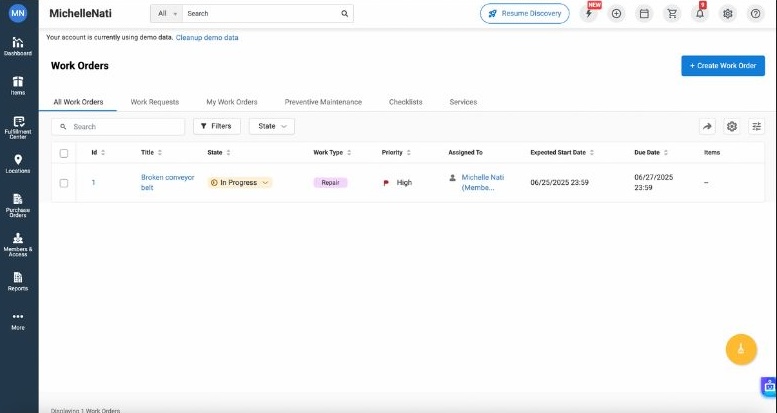Viewport: 777px width, 413px height.
Task: Open the Checklists tab
Action: (405, 102)
